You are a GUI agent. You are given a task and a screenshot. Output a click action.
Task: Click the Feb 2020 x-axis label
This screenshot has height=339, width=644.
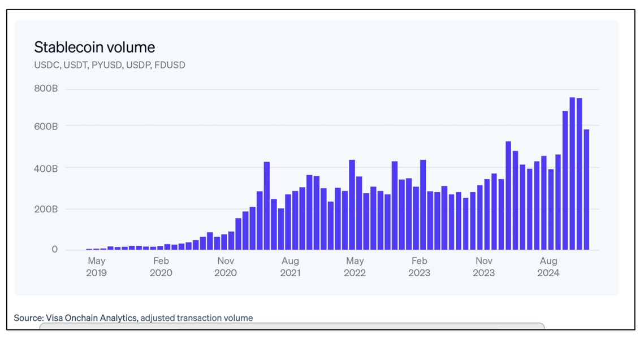point(161,267)
